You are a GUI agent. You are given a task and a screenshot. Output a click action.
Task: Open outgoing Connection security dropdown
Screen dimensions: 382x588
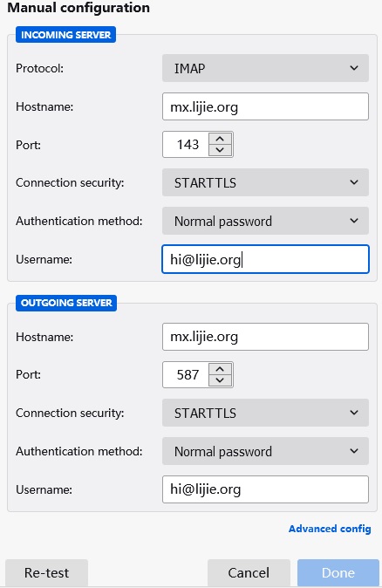[x=265, y=413]
